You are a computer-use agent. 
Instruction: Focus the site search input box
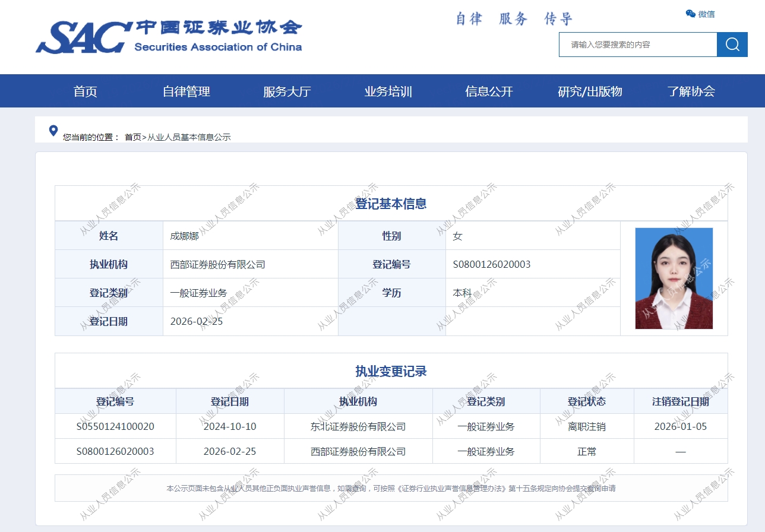click(637, 45)
